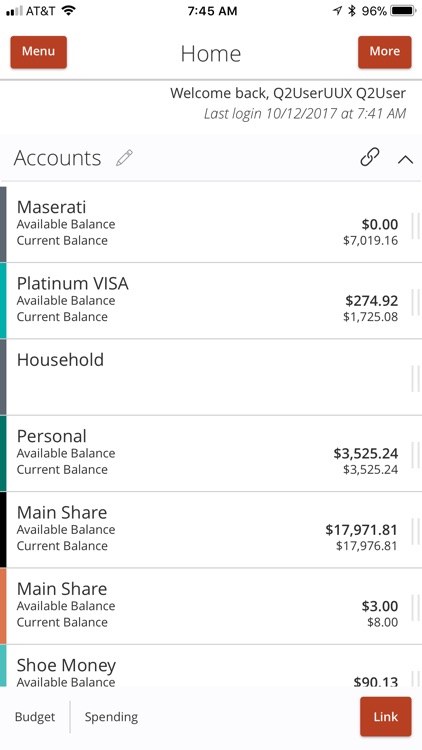This screenshot has height=750, width=422.
Task: Tap the Bluetooth icon in status bar
Action: point(352,11)
